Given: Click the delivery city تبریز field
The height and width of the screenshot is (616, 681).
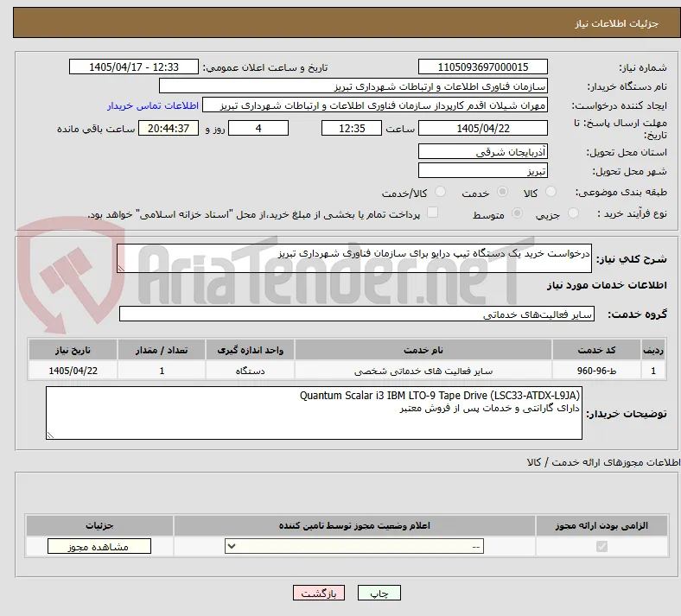Looking at the screenshot, I should pos(482,170).
